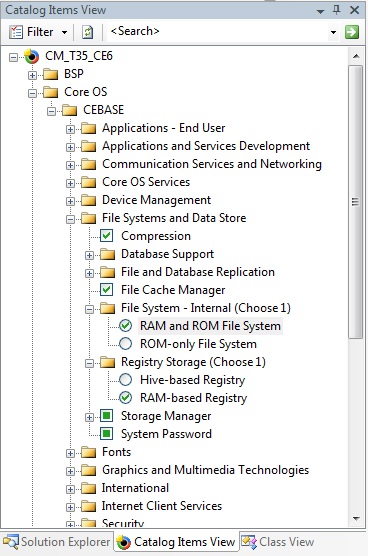Expand Graphics and Multimedia Technologies node

[70, 471]
